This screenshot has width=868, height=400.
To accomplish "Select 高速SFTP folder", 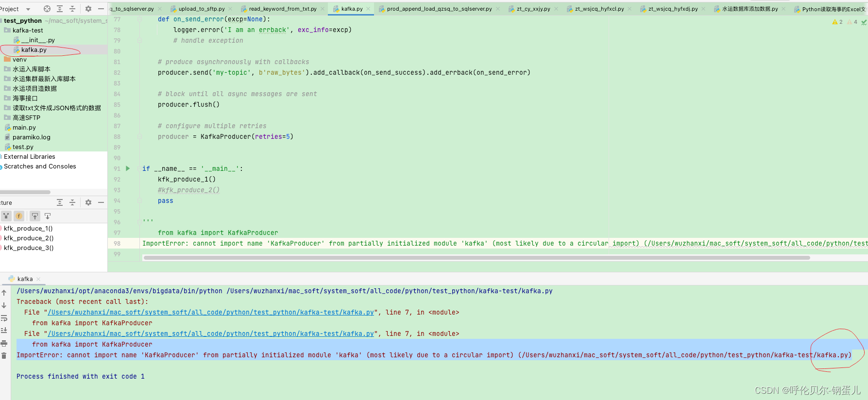I will click(26, 117).
